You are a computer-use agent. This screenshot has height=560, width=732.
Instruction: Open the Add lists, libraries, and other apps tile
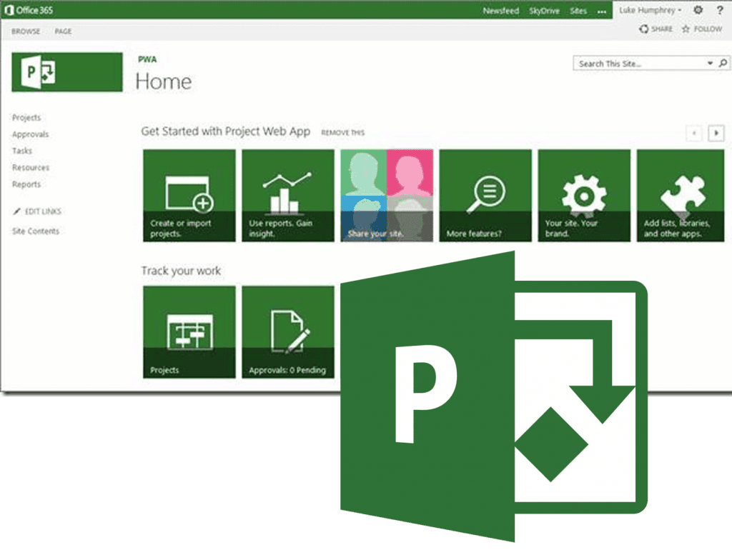click(x=681, y=196)
